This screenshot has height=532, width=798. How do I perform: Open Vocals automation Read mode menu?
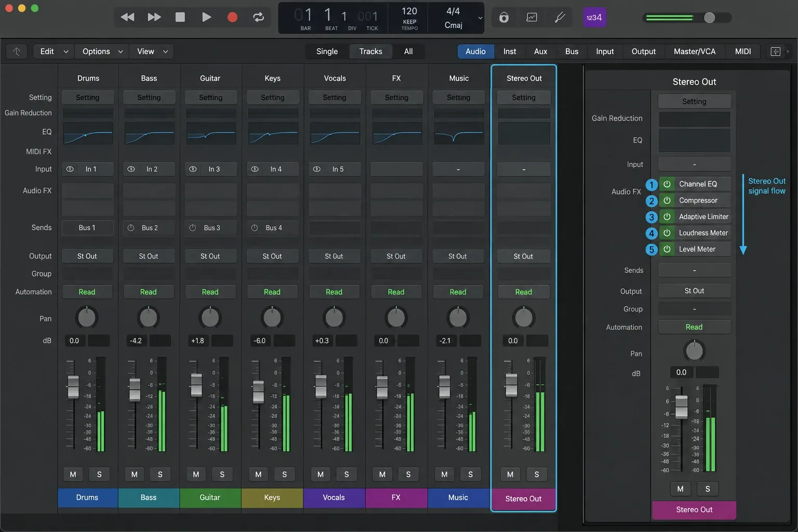[x=334, y=292]
